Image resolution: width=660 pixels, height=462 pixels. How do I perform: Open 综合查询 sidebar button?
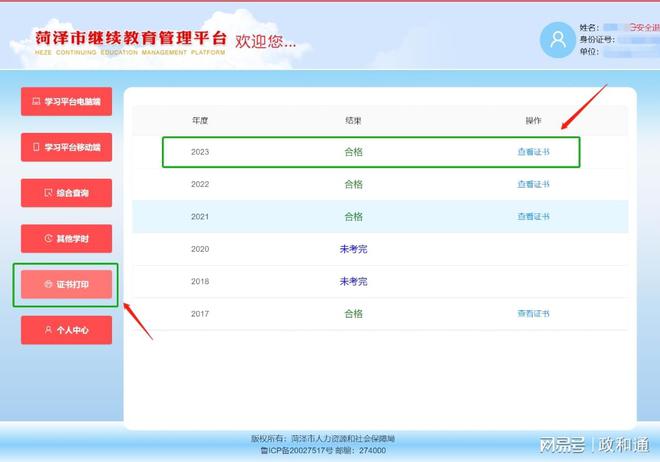coord(67,193)
